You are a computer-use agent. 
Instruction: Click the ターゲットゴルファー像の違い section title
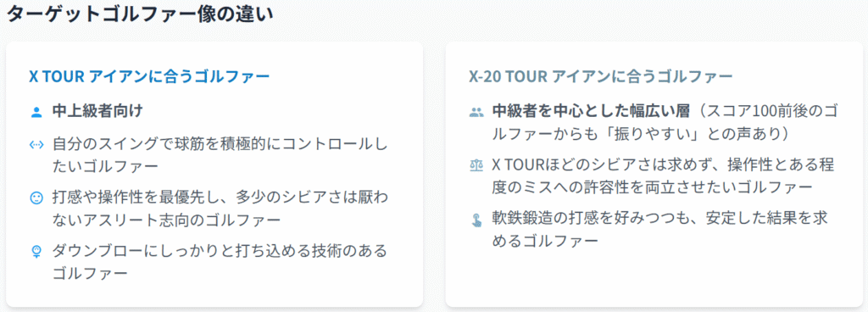click(140, 14)
